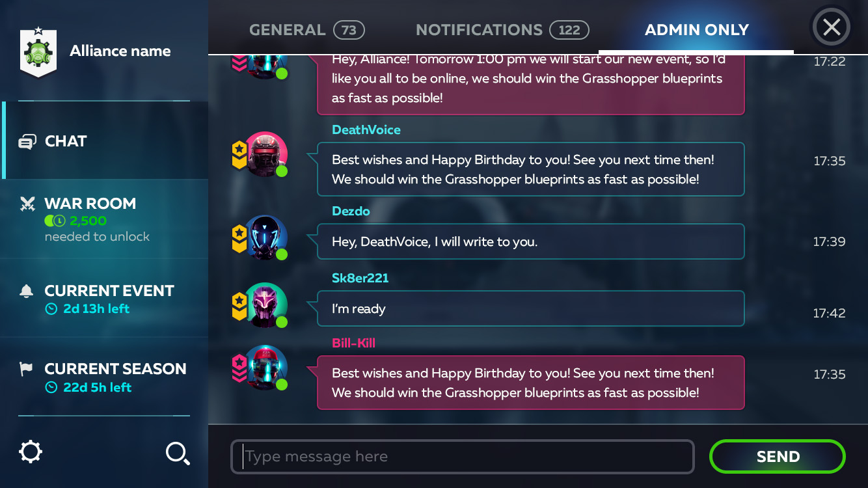Click the DeathVoice username link
868x488 pixels.
tap(366, 129)
